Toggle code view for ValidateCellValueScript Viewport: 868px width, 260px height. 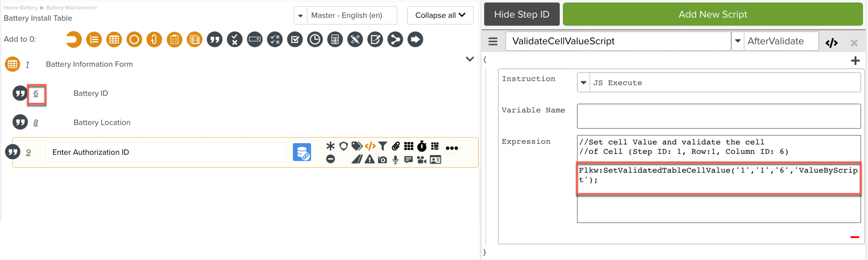click(832, 43)
